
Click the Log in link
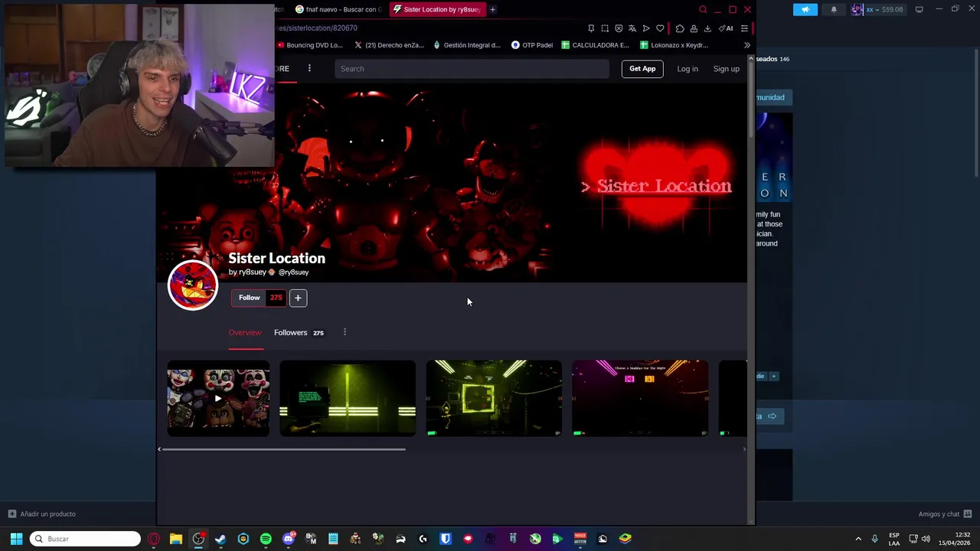pyautogui.click(x=688, y=69)
